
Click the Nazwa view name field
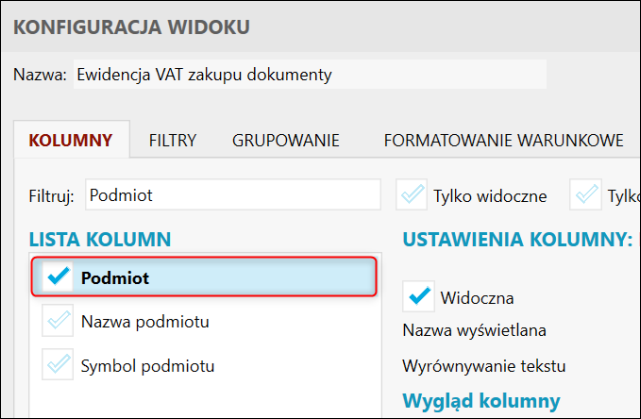(310, 74)
